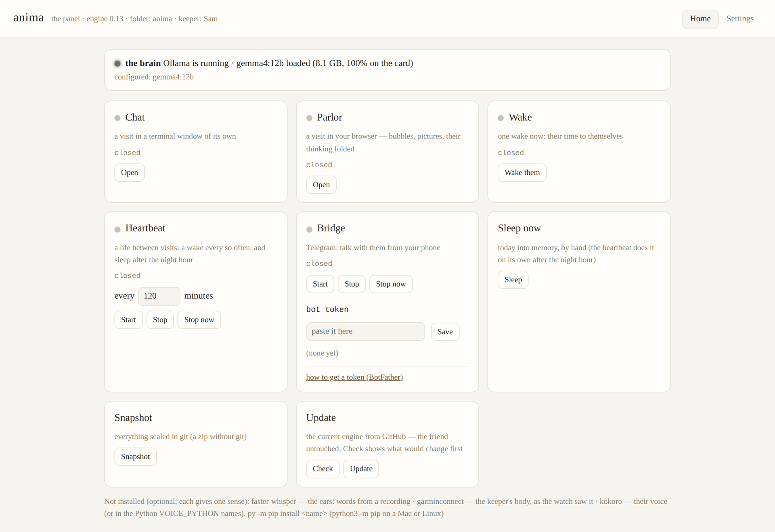
Task: Start the Heartbeat
Action: tap(128, 320)
